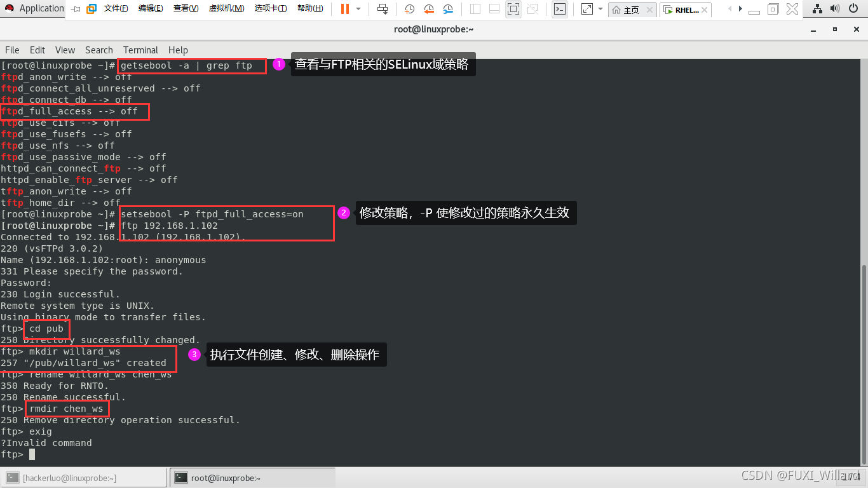Click the stretch guest display icon
This screenshot has width=868, height=488.
point(587,9)
